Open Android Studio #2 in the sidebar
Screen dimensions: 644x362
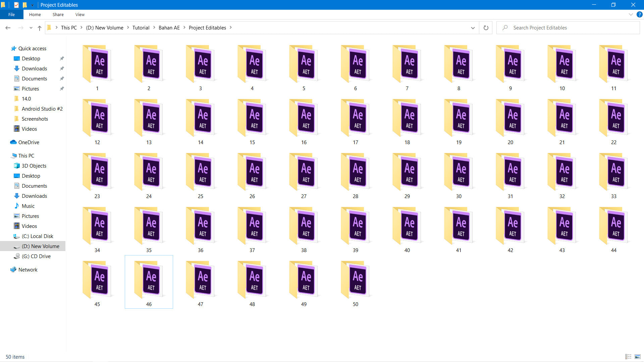tap(42, 109)
